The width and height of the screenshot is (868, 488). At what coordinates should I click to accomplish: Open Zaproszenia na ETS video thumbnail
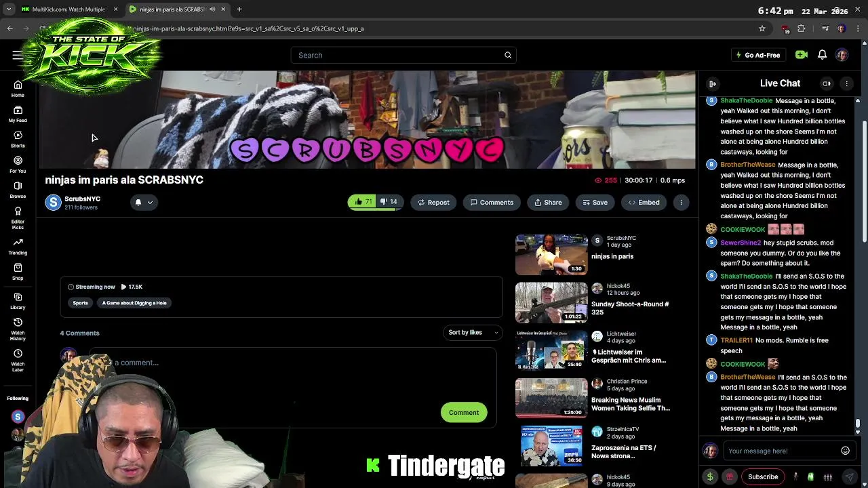551,446
